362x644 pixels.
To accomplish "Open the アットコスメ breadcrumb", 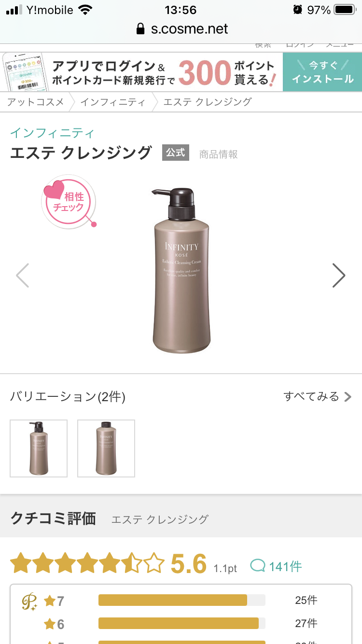I will (x=35, y=102).
